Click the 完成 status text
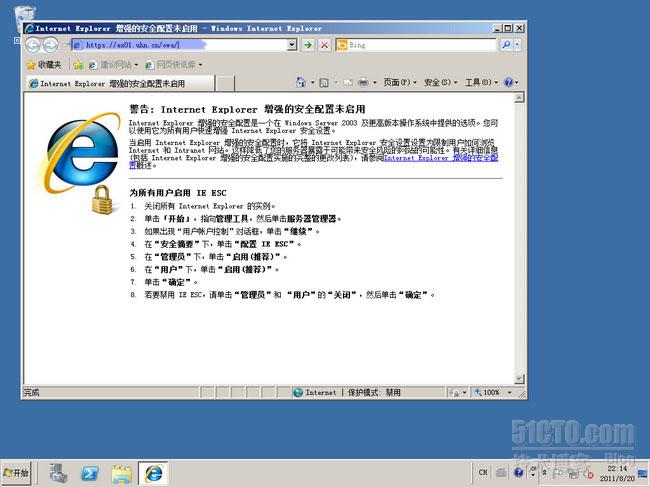Image resolution: width=650 pixels, height=487 pixels. (x=31, y=392)
